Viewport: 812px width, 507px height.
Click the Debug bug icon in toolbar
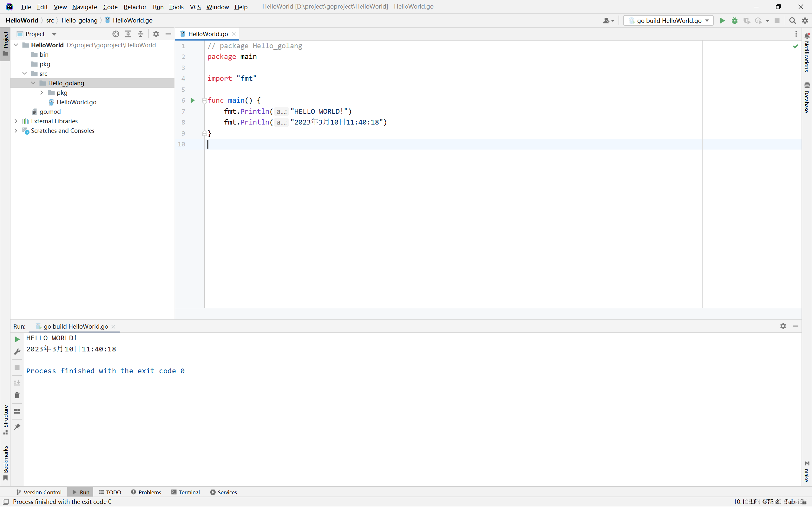pos(735,21)
